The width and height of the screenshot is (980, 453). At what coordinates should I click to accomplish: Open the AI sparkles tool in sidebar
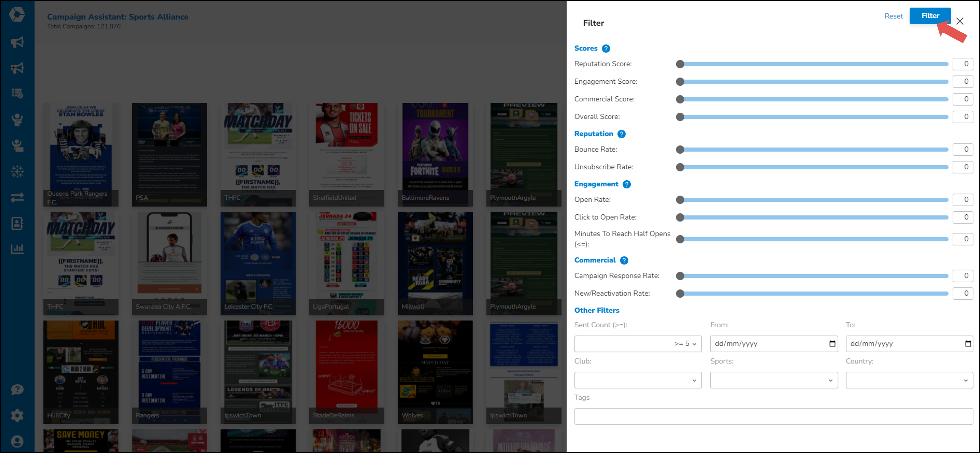click(17, 171)
